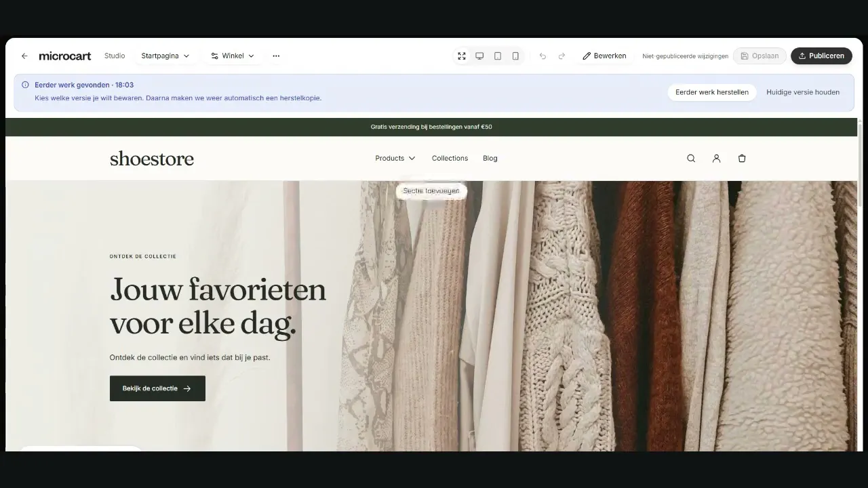Image resolution: width=868 pixels, height=488 pixels.
Task: Click the undo arrow
Action: [542, 56]
